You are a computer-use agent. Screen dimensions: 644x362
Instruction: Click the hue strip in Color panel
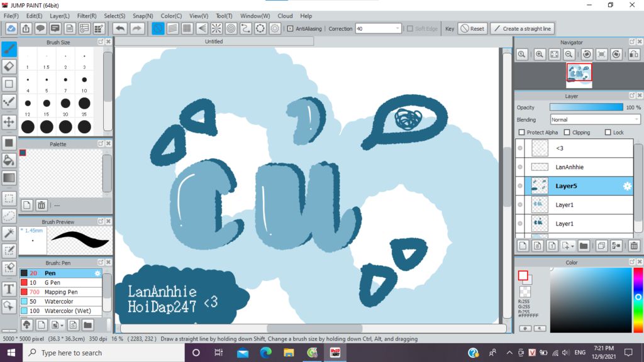(x=638, y=300)
